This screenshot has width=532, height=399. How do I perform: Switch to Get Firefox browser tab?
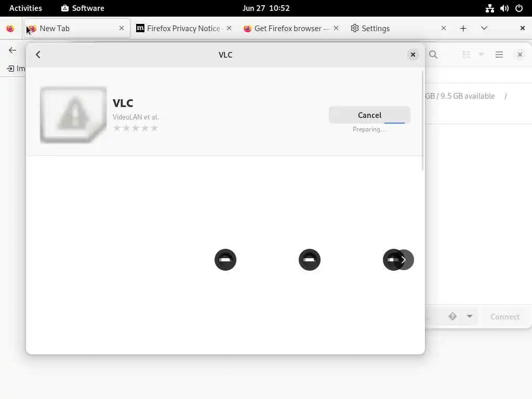(x=291, y=29)
